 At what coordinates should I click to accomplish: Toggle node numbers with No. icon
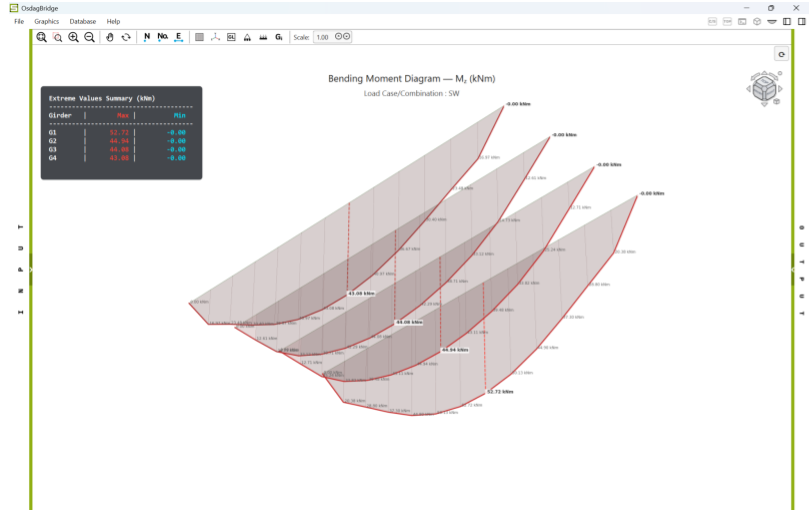(162, 37)
